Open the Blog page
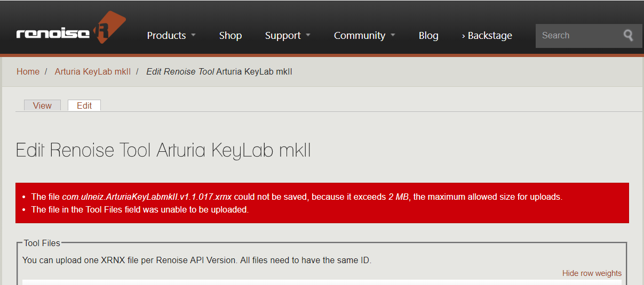Image resolution: width=644 pixels, height=285 pixels. (x=428, y=36)
